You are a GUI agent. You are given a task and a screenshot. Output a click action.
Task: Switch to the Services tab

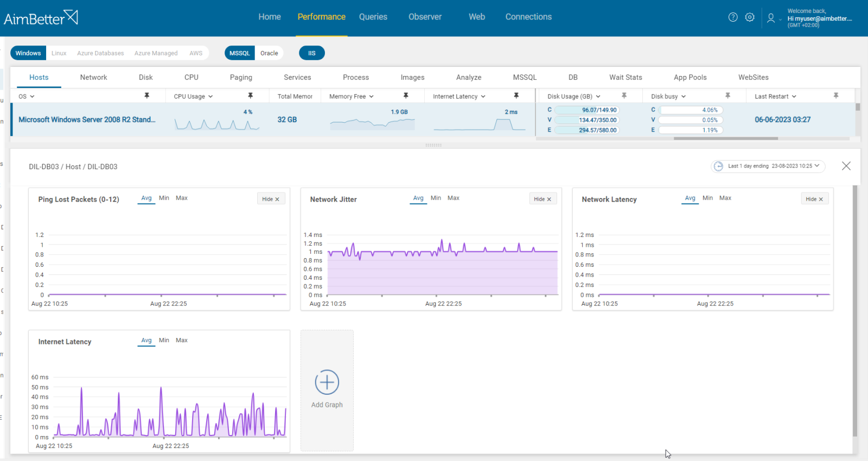click(297, 78)
